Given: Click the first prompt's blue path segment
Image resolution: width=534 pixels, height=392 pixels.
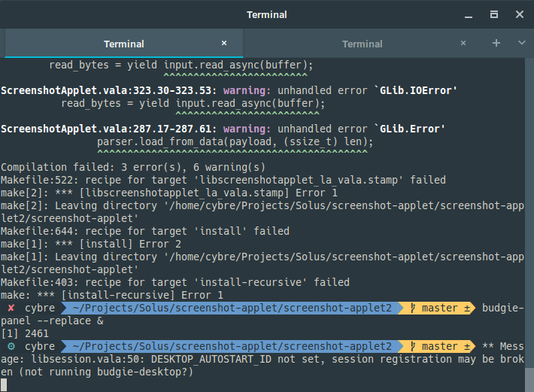Looking at the screenshot, I should (x=232, y=308).
